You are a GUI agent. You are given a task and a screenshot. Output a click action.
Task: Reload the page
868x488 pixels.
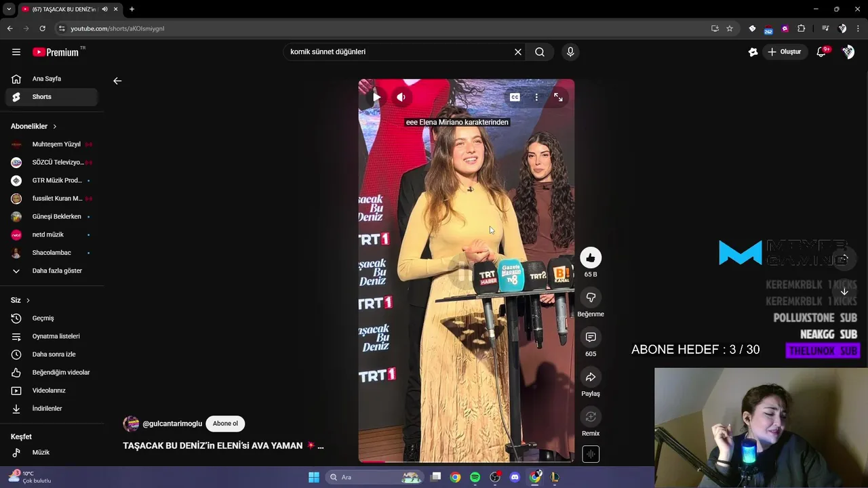tap(42, 28)
